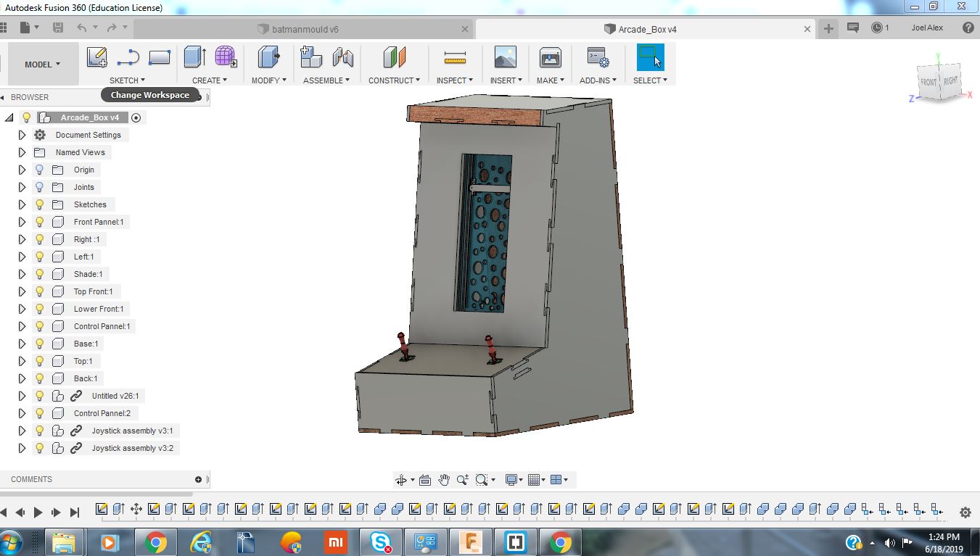Viewport: 980px width, 556px height.
Task: Click the Create Form icon
Action: pyautogui.click(x=226, y=57)
